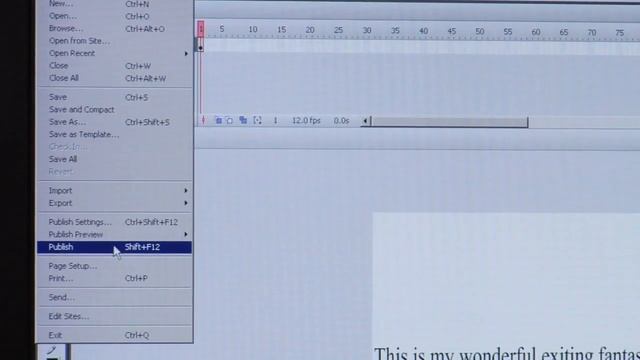Toggle the Onion Skin icon
The width and height of the screenshot is (640, 360).
coord(218,120)
